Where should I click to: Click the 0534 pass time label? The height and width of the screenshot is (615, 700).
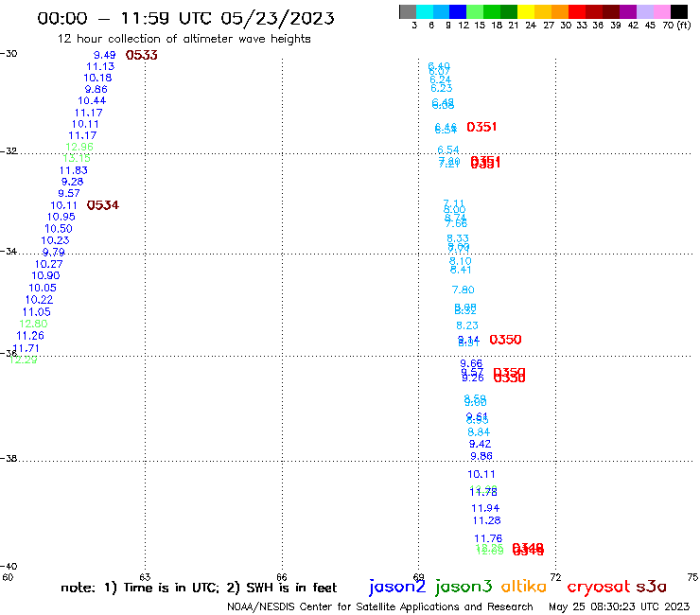point(103,205)
